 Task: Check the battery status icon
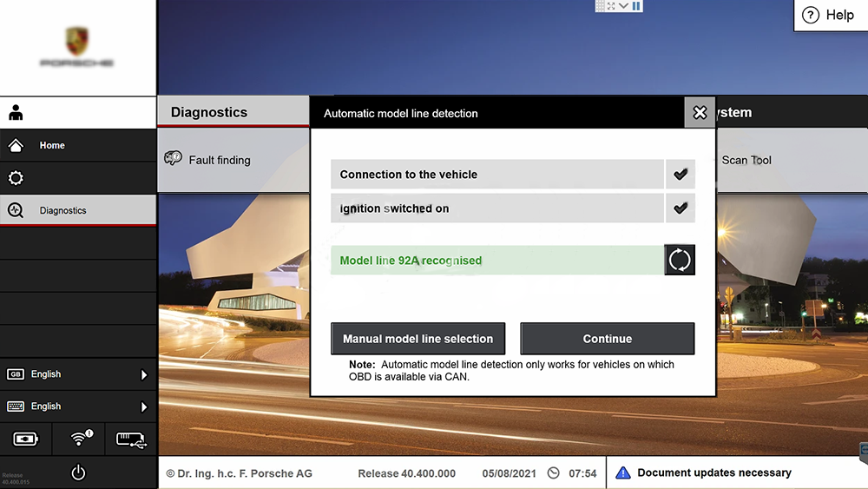click(25, 439)
